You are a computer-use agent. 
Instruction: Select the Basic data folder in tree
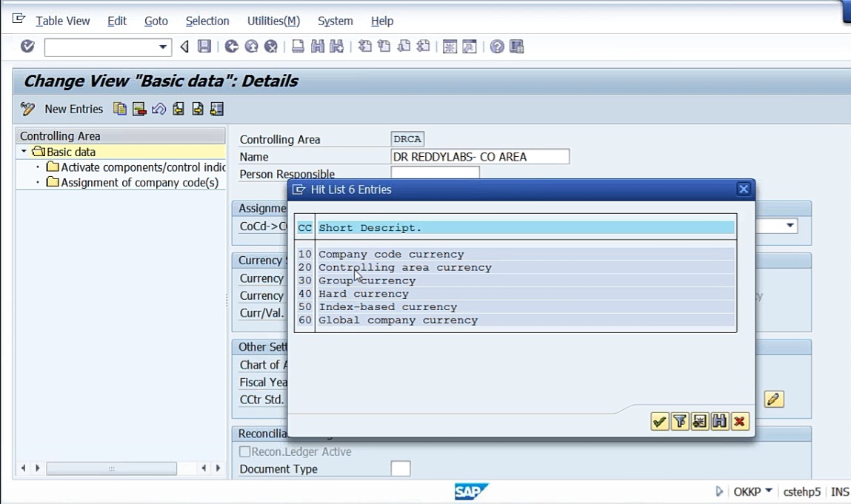click(x=70, y=152)
